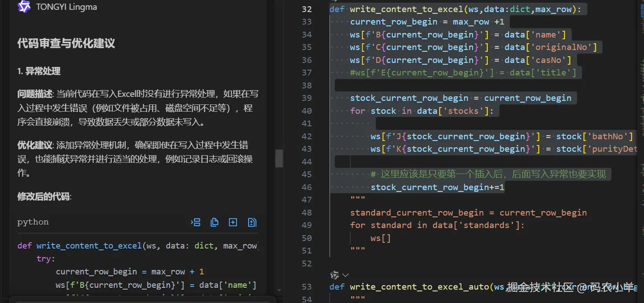
Task: Click the '优化建议' bold label
Action: click(35, 145)
